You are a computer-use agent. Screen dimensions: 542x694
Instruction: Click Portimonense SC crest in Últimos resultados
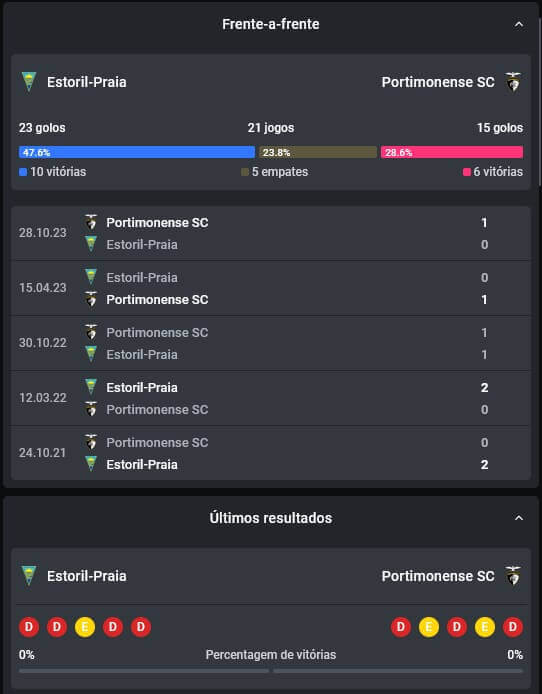coord(513,576)
